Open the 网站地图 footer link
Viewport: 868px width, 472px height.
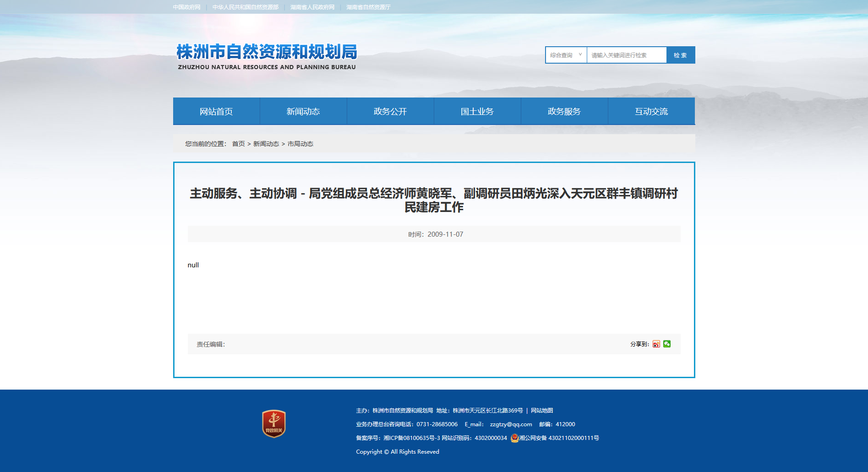click(542, 411)
